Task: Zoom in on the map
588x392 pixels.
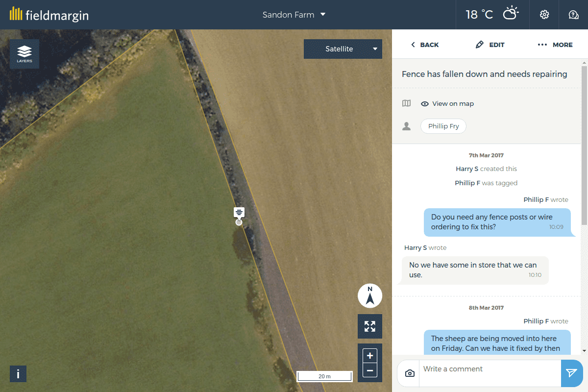Action: pos(369,355)
